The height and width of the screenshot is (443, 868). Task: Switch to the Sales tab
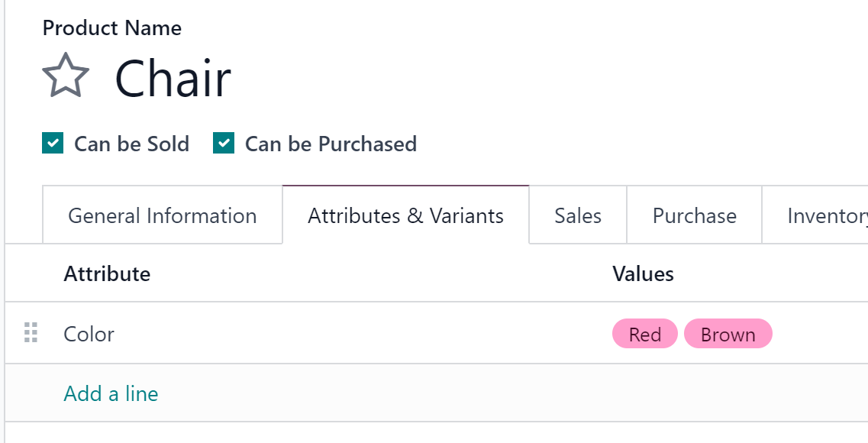pos(578,215)
